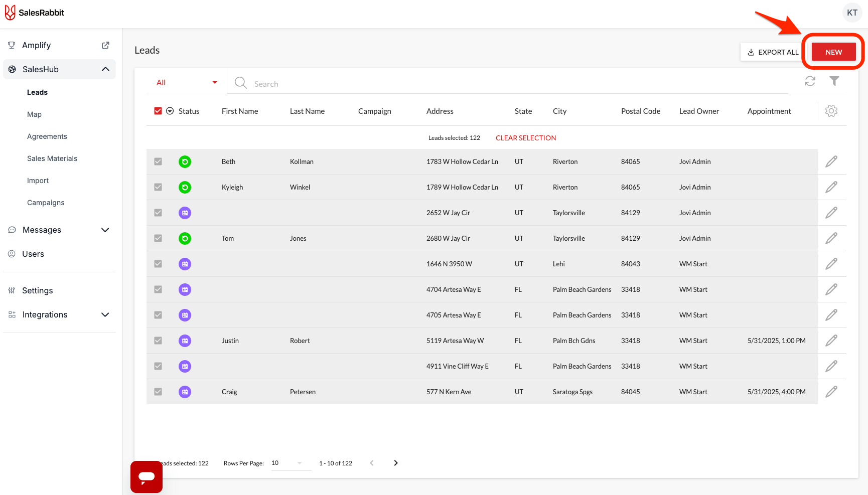Viewport: 868px width, 495px height.
Task: Click Tom Jones's green status icon
Action: point(185,238)
